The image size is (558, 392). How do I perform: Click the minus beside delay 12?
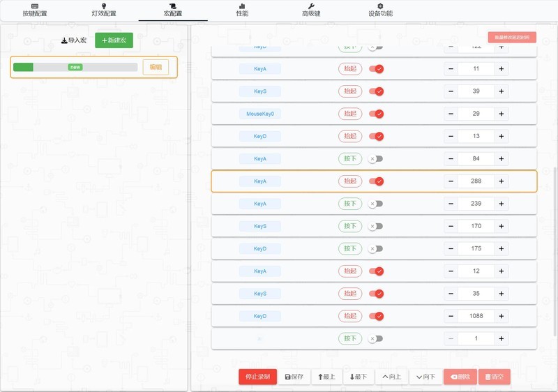(451, 271)
